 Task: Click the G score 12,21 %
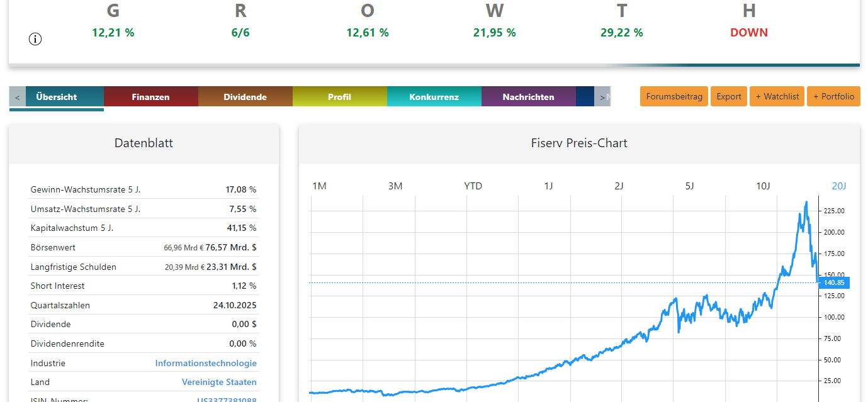pyautogui.click(x=113, y=33)
